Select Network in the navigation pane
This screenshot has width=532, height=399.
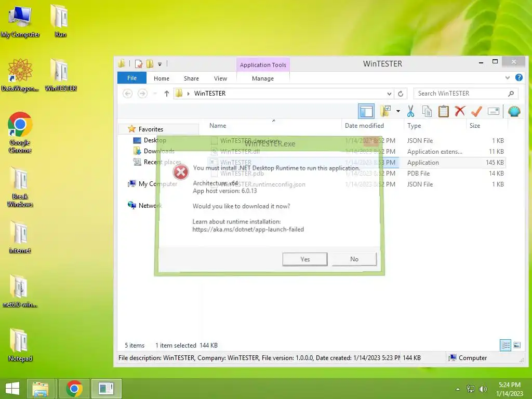145,205
